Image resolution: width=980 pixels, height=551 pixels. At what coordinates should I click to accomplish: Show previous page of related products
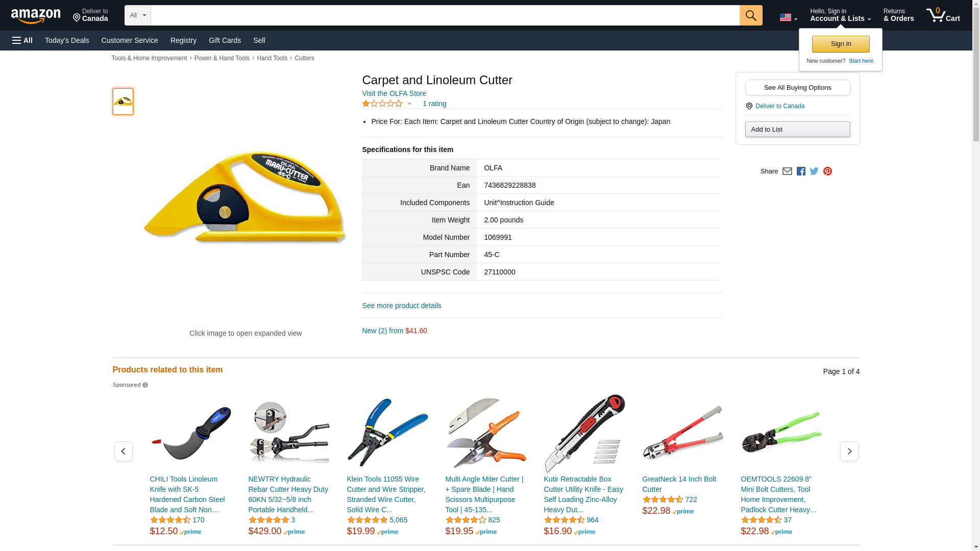[x=123, y=452]
